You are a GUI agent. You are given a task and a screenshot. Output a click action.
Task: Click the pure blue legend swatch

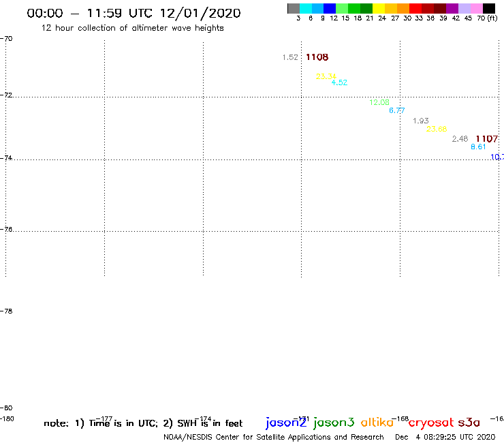click(x=330, y=8)
